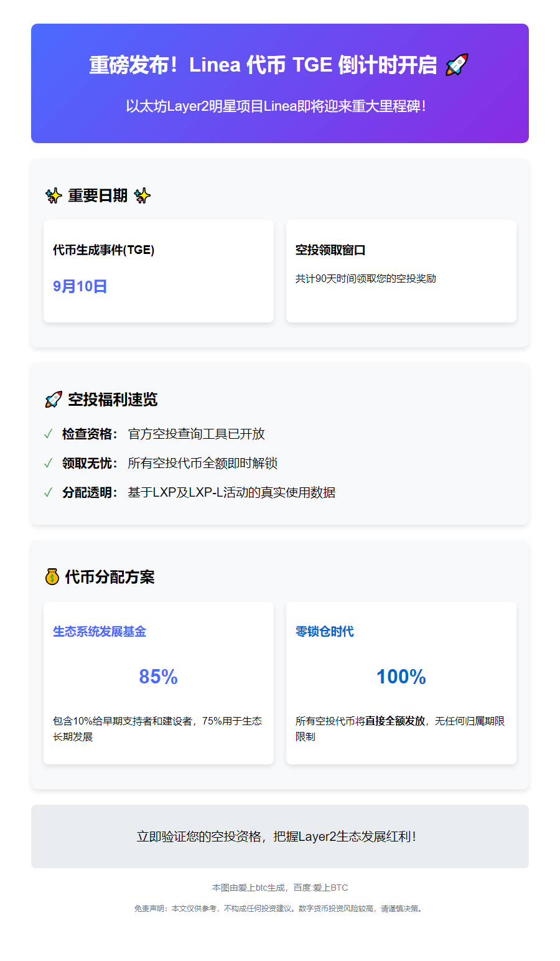Click the money bag icon before 代币分配方案
This screenshot has width=560, height=961.
53,577
